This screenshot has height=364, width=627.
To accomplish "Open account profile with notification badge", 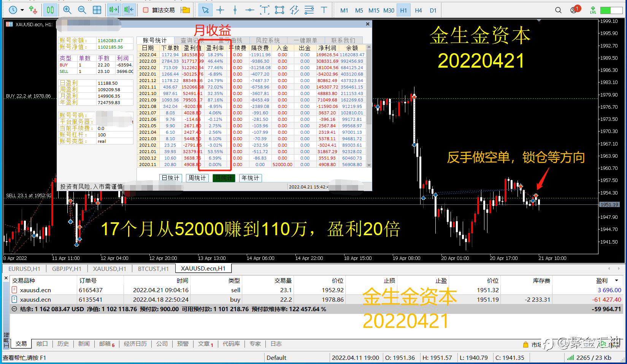I will pyautogui.click(x=575, y=10).
